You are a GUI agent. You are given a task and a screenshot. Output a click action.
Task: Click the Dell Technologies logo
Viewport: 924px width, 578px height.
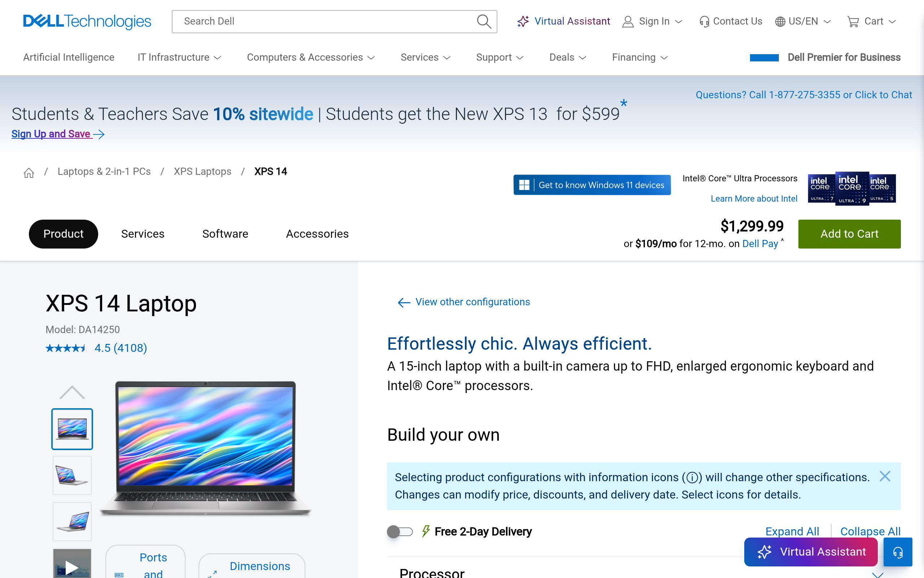click(87, 21)
